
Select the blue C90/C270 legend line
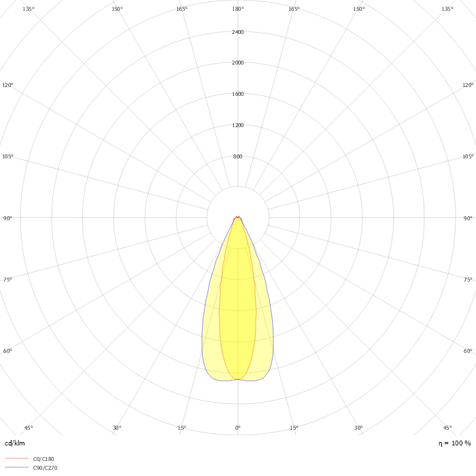tap(16, 468)
